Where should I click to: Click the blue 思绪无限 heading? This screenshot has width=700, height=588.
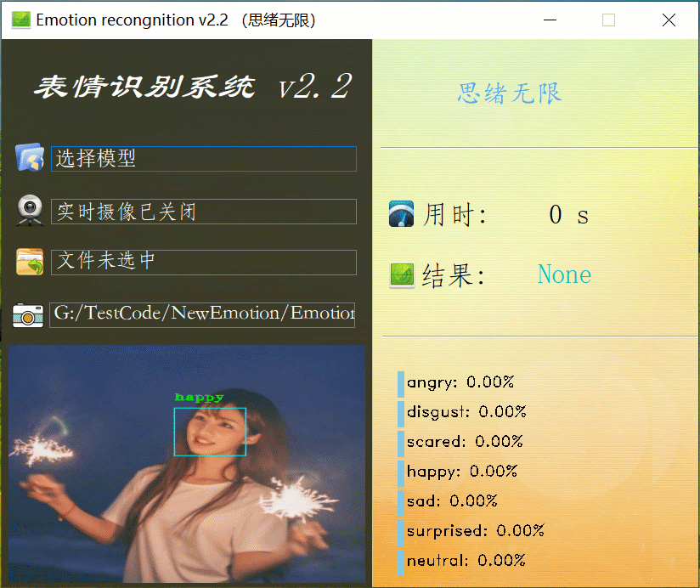click(x=510, y=93)
